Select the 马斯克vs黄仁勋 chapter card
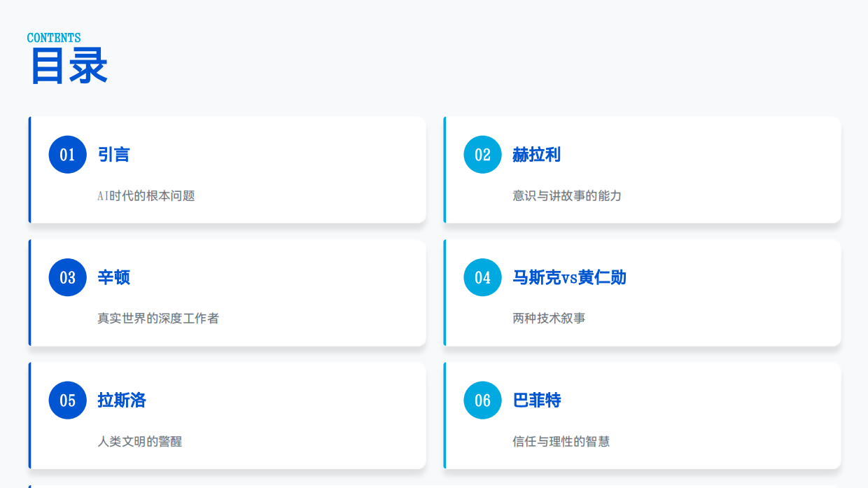868x488 pixels. coord(642,292)
